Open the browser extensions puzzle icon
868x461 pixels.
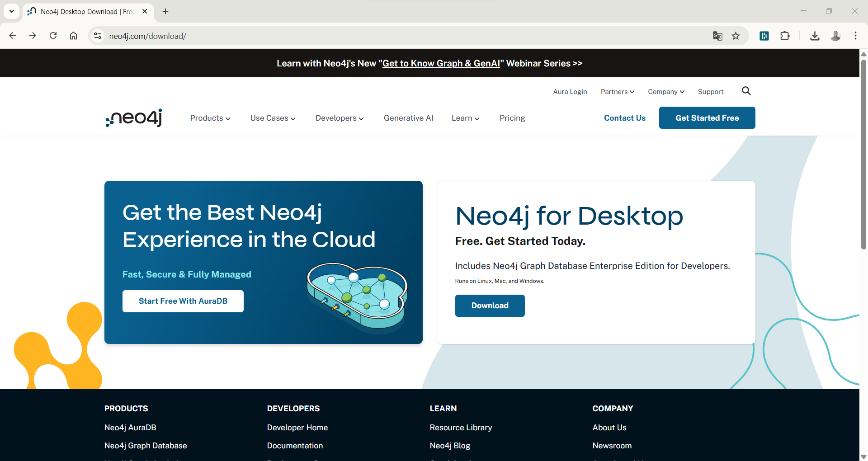point(785,36)
